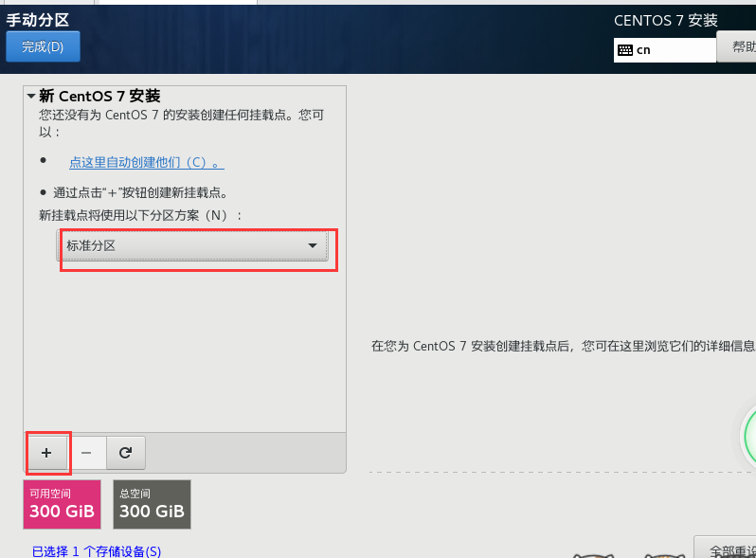
Task: Click the CENTOS 7 安装 title text
Action: [x=666, y=21]
